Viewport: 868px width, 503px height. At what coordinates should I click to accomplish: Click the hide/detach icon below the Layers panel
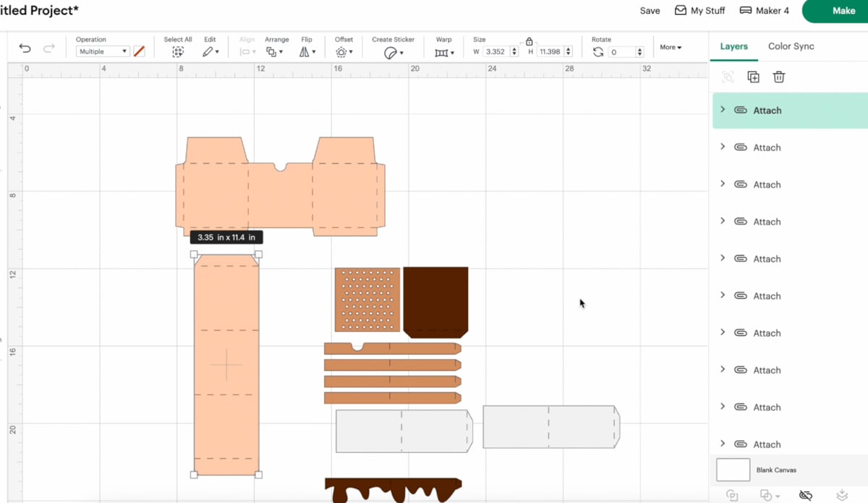point(806,495)
